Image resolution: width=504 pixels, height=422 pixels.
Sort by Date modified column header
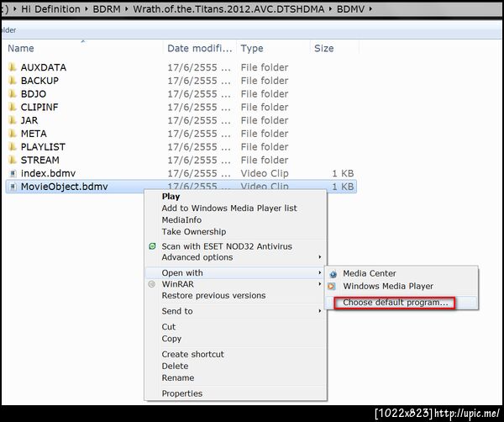pos(200,48)
